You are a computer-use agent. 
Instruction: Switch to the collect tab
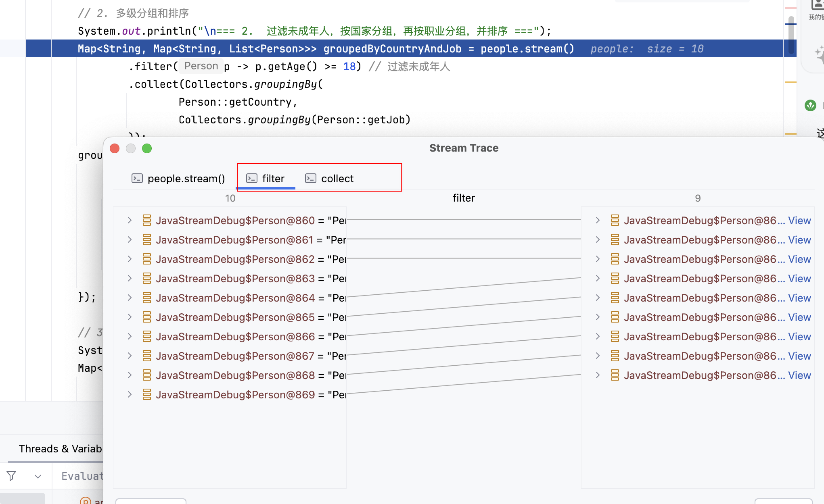337,178
